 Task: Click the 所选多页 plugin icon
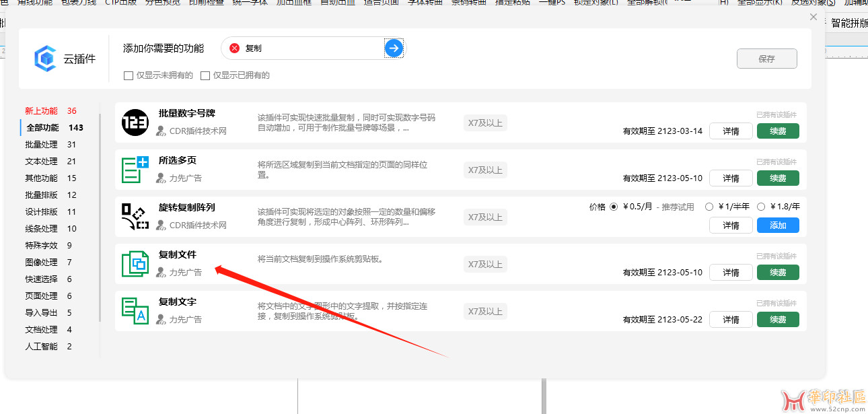[x=135, y=170]
